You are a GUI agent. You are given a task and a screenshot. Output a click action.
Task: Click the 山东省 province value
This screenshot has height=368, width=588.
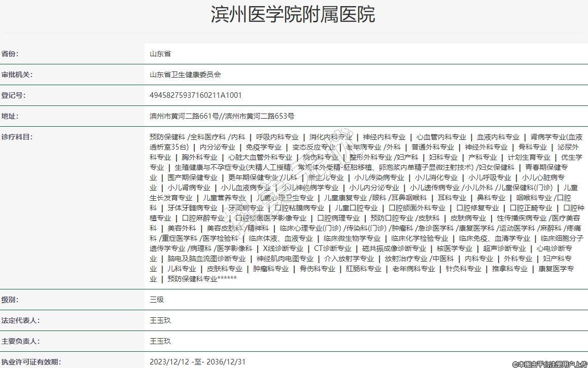point(160,54)
